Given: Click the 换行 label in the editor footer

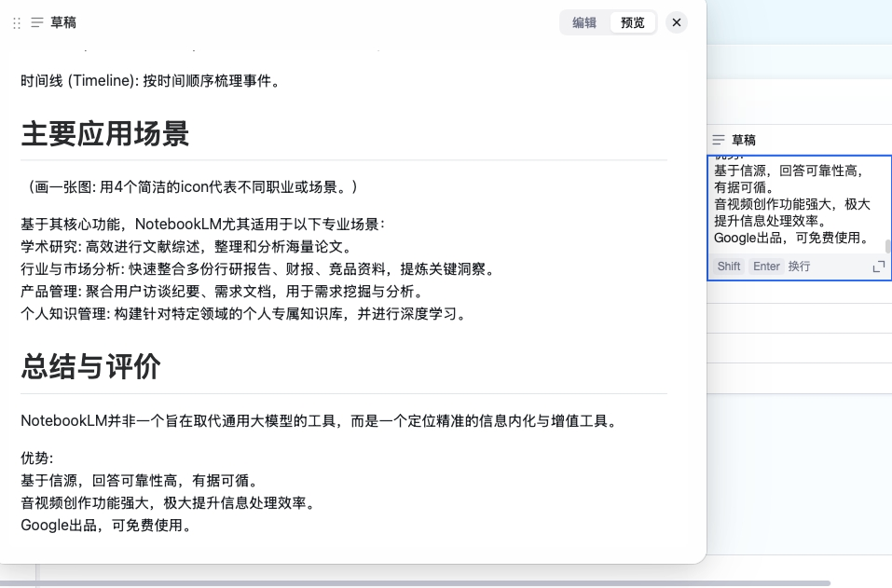Looking at the screenshot, I should coord(799,267).
